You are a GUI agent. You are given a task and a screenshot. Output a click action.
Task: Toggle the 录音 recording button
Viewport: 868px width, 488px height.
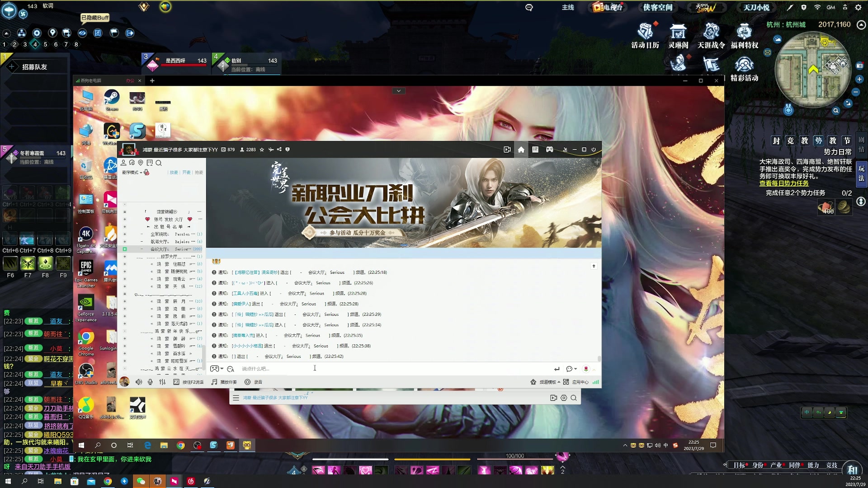pos(248,382)
